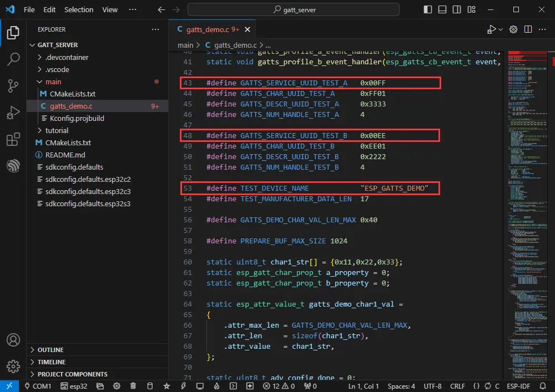Click the ESP-IDF flash lightning icon
555x392 pixels.
(183, 386)
